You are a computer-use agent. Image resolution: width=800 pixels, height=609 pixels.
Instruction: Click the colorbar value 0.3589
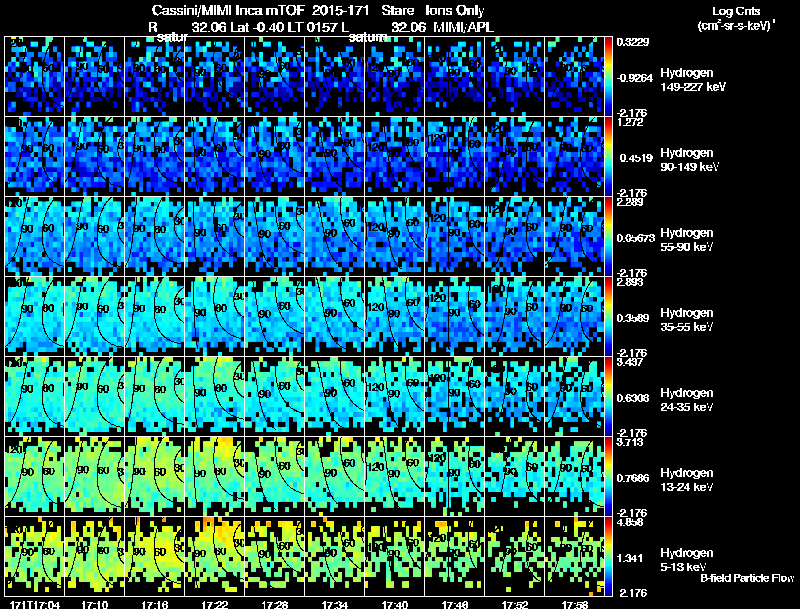click(634, 318)
